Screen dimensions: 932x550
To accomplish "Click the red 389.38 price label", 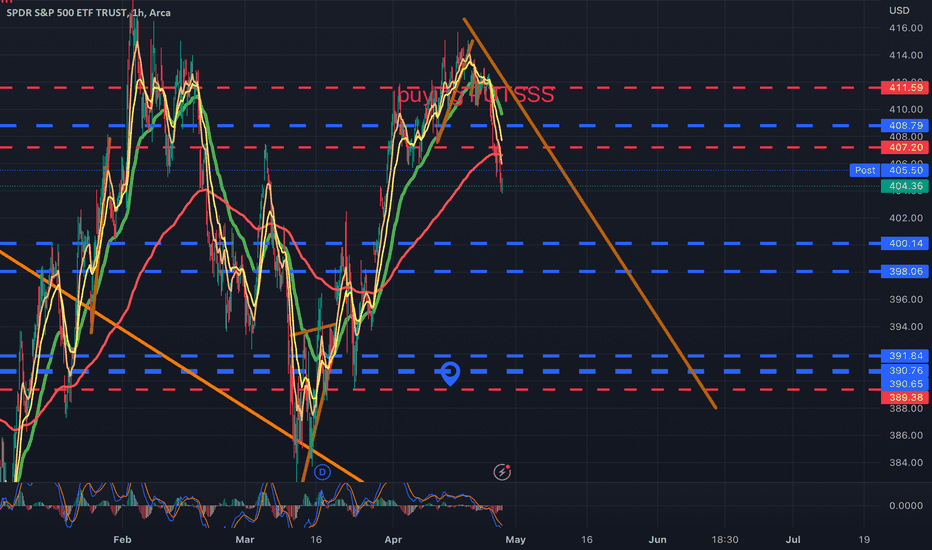I will (905, 397).
